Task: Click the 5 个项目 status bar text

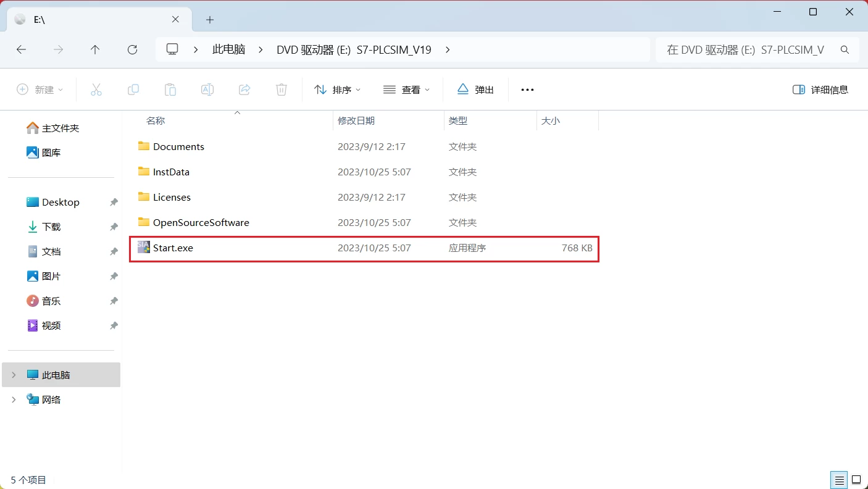Action: 28,480
